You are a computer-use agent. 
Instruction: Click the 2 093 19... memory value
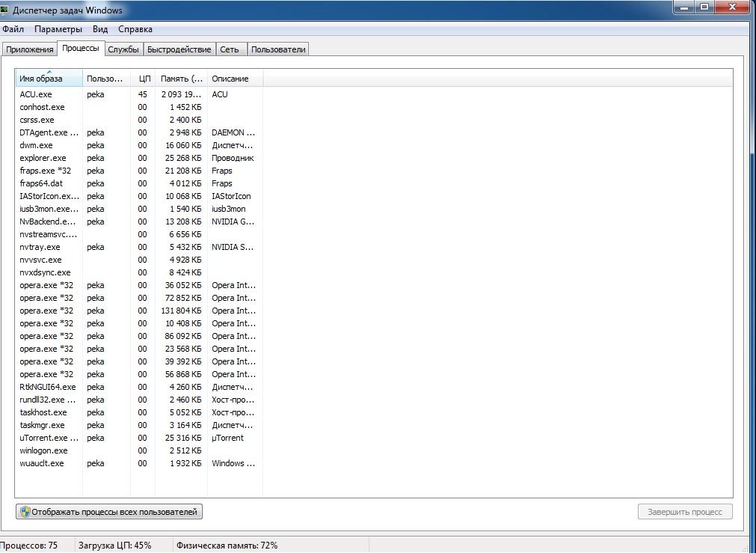click(x=181, y=94)
